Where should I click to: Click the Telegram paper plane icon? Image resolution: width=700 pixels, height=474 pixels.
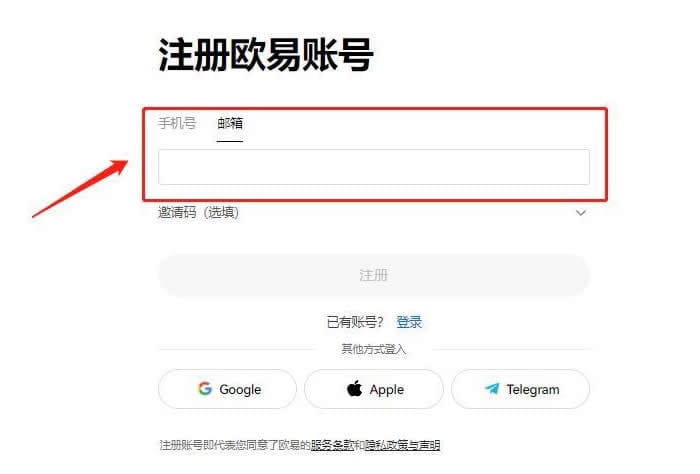(x=492, y=389)
